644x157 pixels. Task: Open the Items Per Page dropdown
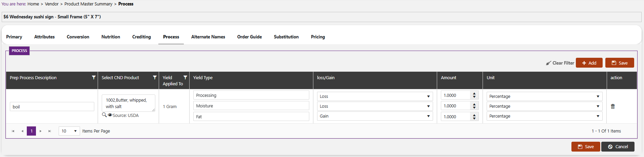point(69,131)
